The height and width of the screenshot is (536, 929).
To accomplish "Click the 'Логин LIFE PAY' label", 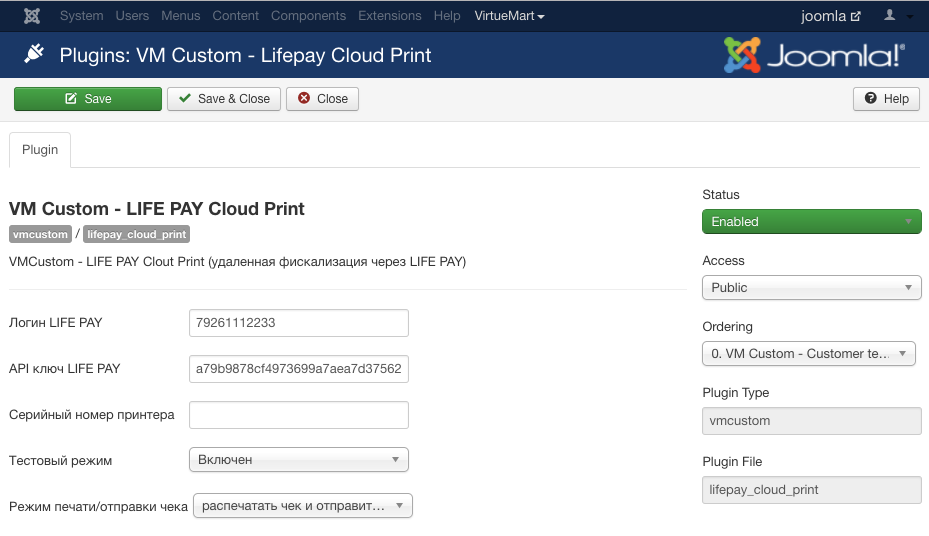I will tap(56, 323).
